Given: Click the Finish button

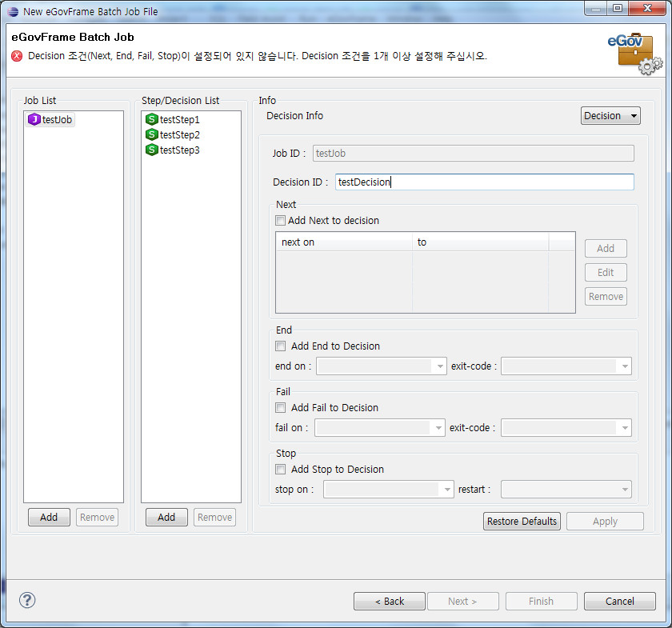Looking at the screenshot, I should pos(542,602).
